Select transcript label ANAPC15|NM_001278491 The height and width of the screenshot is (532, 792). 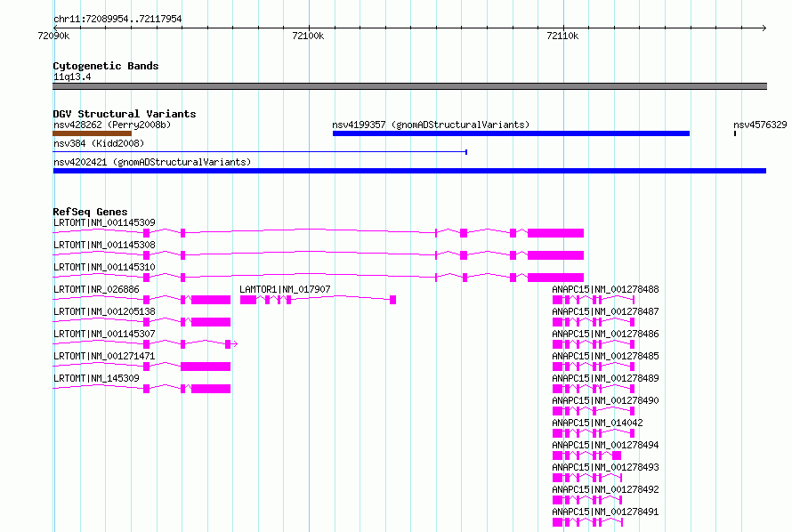pos(605,512)
